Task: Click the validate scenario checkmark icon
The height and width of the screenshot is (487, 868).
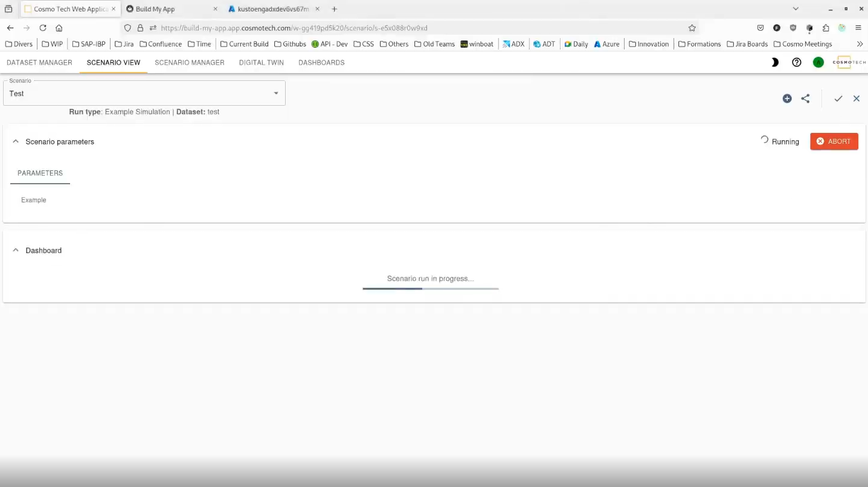Action: coord(838,98)
